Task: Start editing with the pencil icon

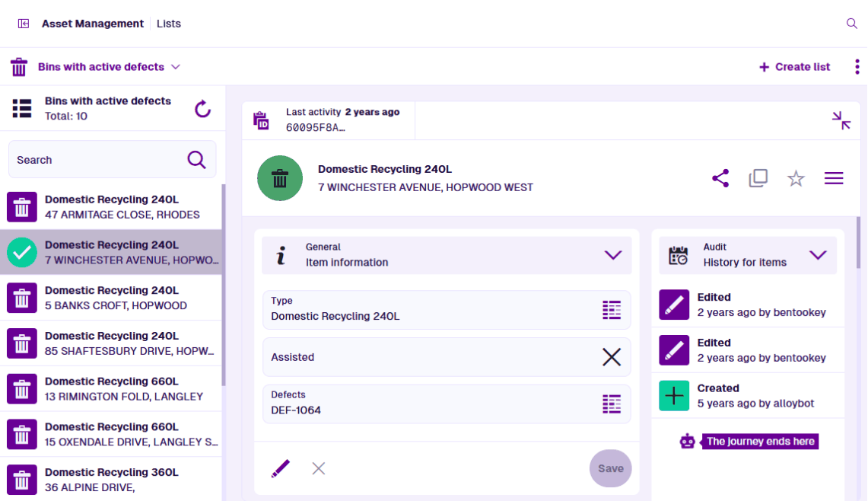Action: pos(280,468)
